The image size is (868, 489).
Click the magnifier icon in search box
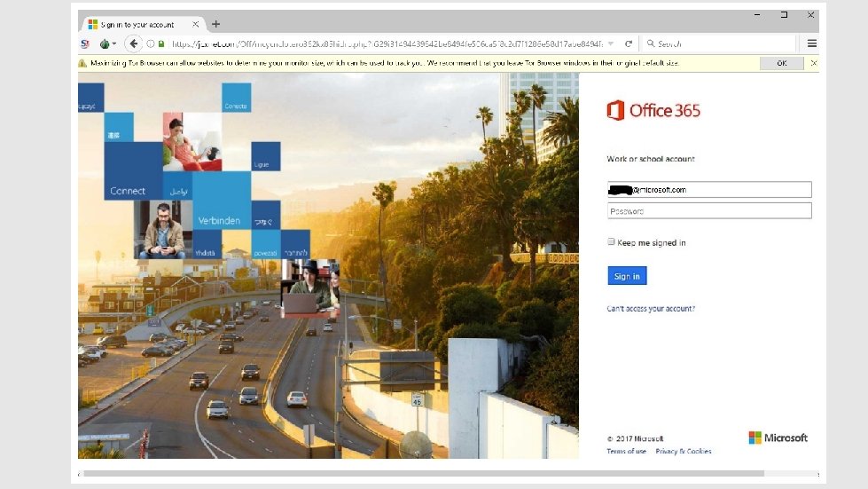click(x=651, y=43)
